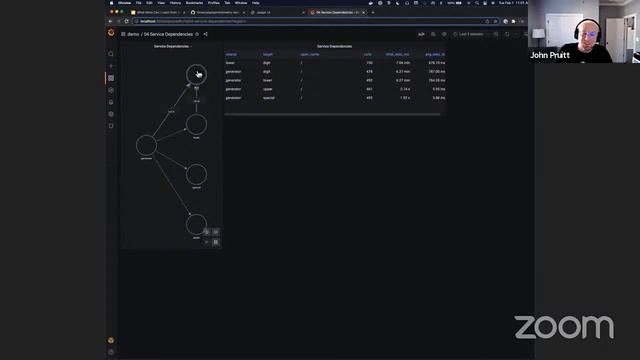Select the generator node in graph
The width and height of the screenshot is (640, 360).
(146, 145)
